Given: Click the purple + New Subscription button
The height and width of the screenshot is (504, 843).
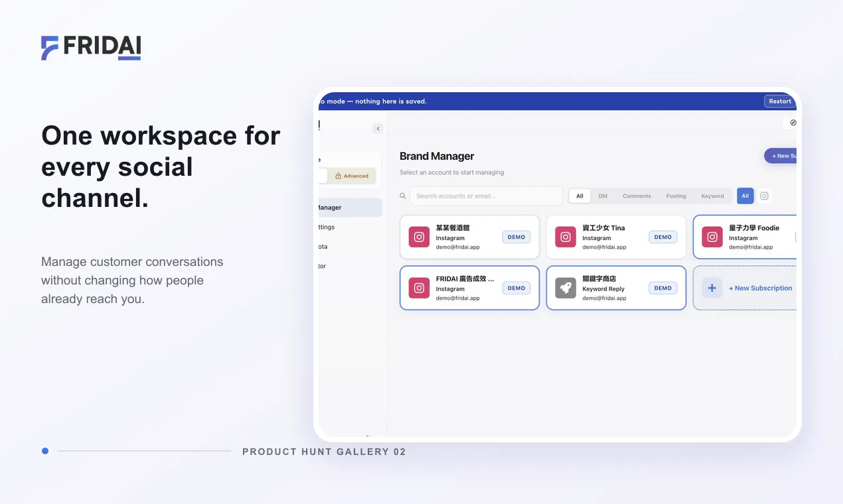Looking at the screenshot, I should pos(781,156).
